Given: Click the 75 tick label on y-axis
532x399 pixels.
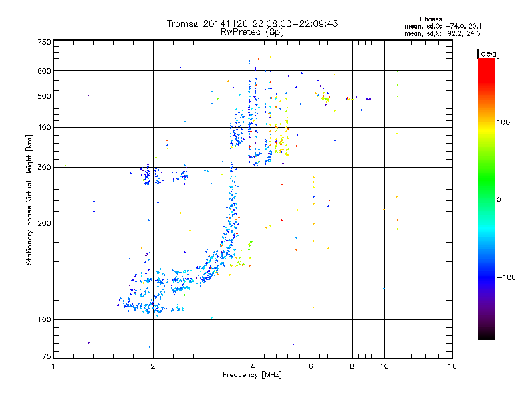Looking at the screenshot, I should coord(46,358).
